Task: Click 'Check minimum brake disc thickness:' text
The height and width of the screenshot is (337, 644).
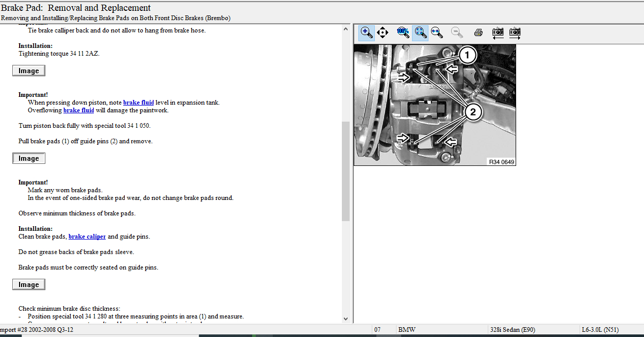Action: coord(69,309)
